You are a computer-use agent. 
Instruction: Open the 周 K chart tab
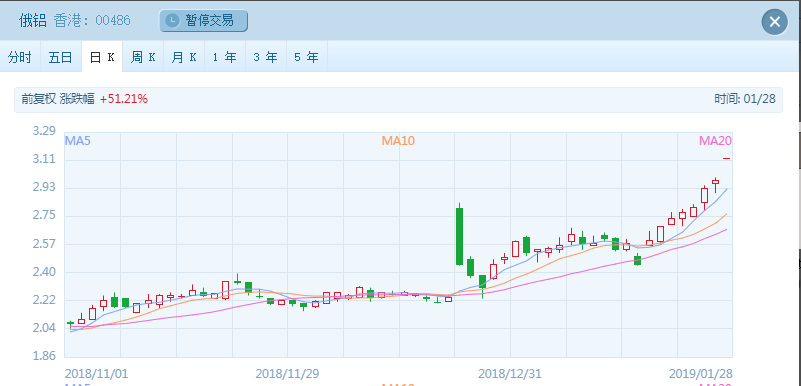(x=143, y=57)
